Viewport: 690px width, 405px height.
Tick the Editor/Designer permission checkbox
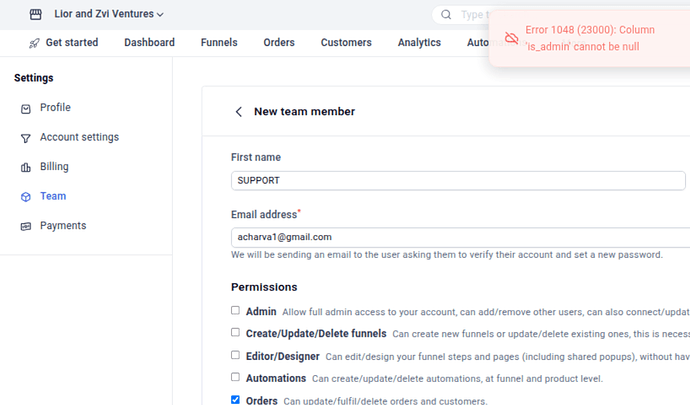click(236, 355)
